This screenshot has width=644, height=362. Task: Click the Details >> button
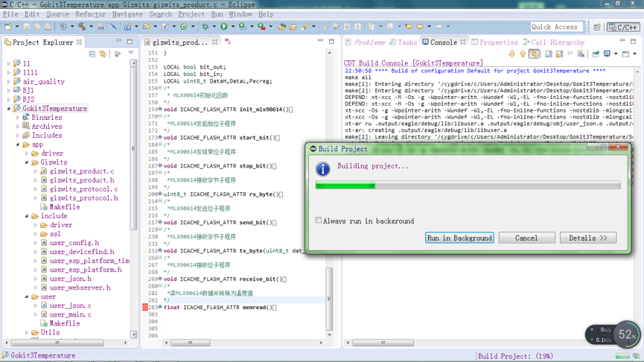coord(587,238)
